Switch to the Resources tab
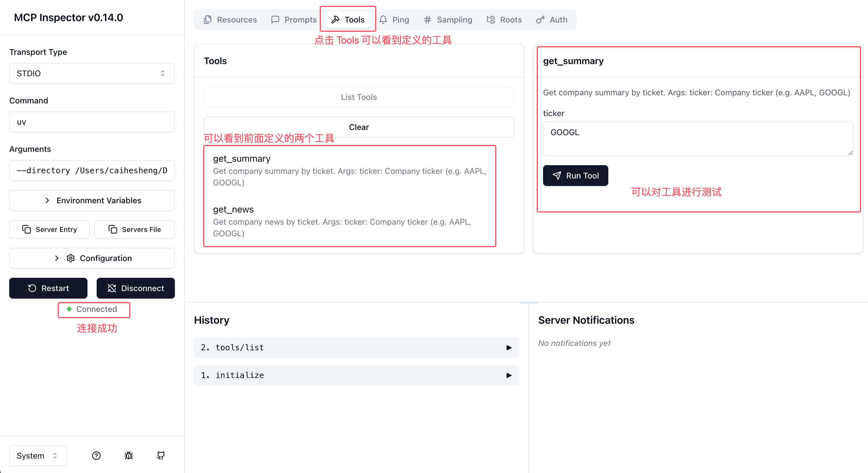 (x=231, y=20)
